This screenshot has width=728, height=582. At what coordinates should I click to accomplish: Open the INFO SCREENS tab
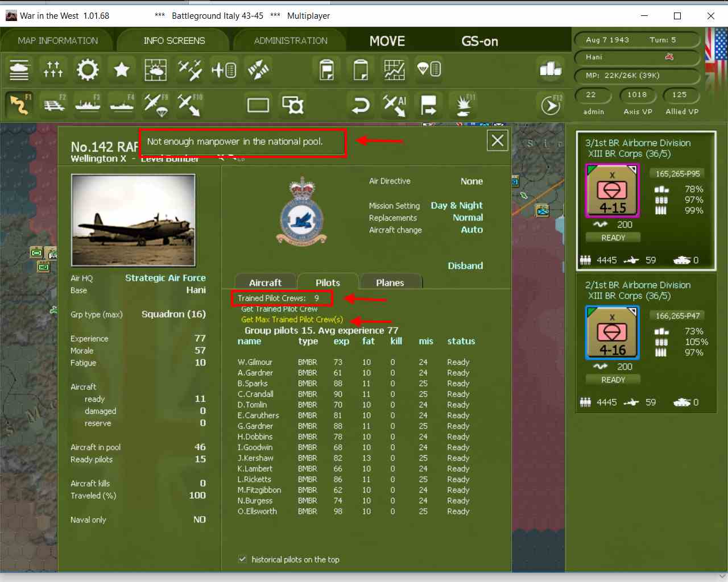pos(174,41)
